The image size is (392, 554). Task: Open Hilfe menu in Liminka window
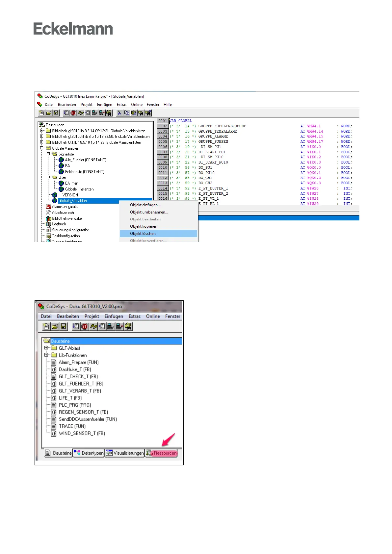(168, 105)
